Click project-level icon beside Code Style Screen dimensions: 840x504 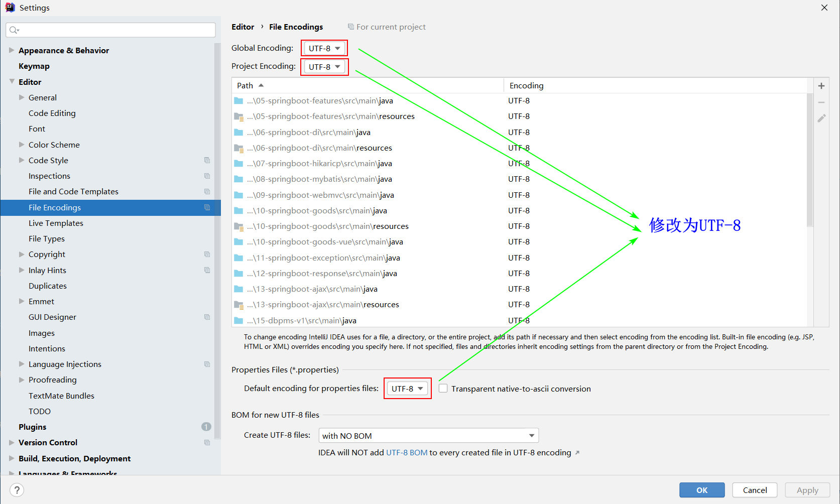pos(207,160)
